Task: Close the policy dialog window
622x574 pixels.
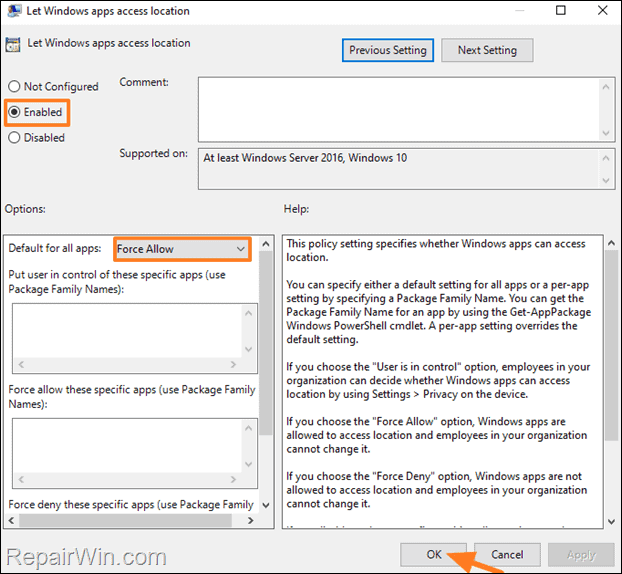Action: [x=603, y=10]
